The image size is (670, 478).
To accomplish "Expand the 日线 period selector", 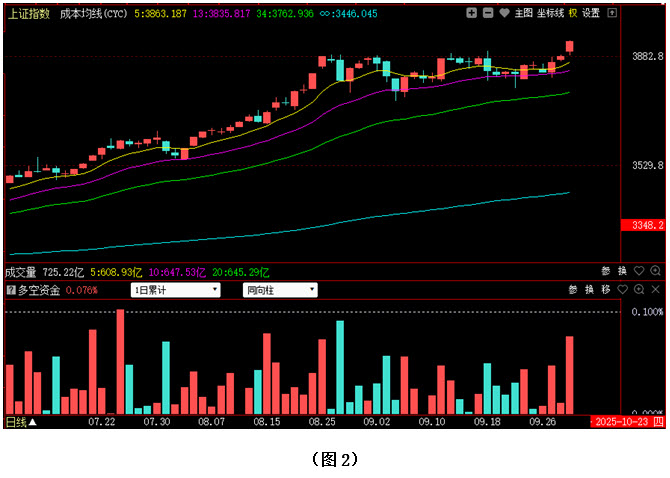I will pyautogui.click(x=20, y=423).
